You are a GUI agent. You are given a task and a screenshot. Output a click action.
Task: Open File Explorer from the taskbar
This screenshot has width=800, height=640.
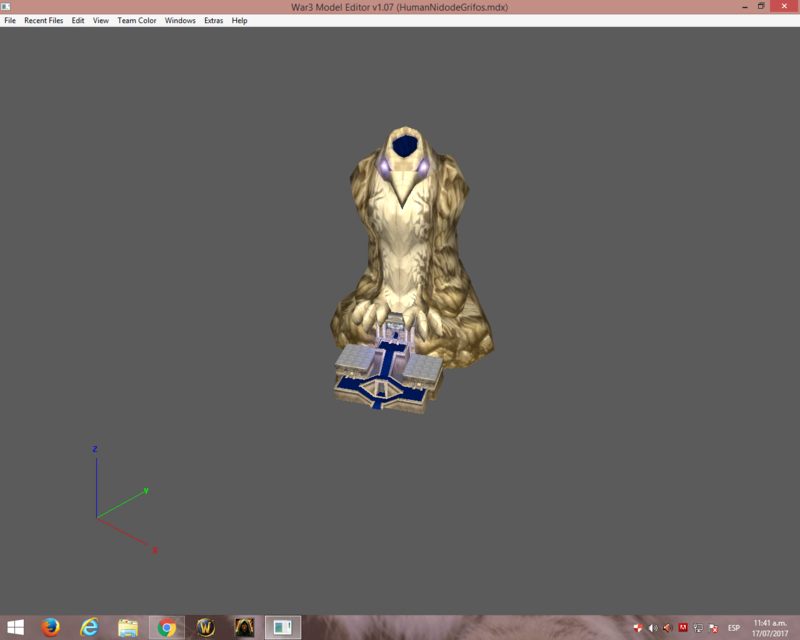(128, 627)
